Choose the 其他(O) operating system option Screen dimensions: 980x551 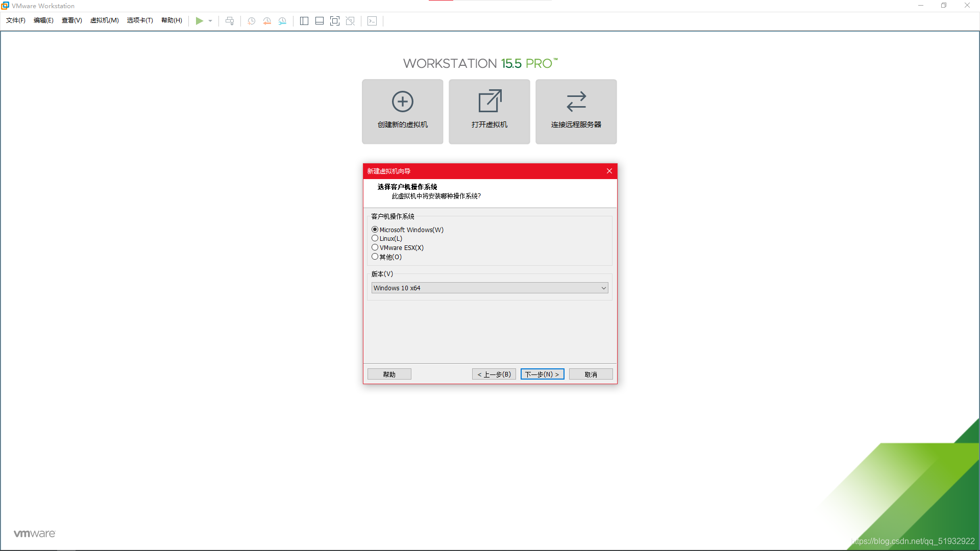click(x=375, y=257)
